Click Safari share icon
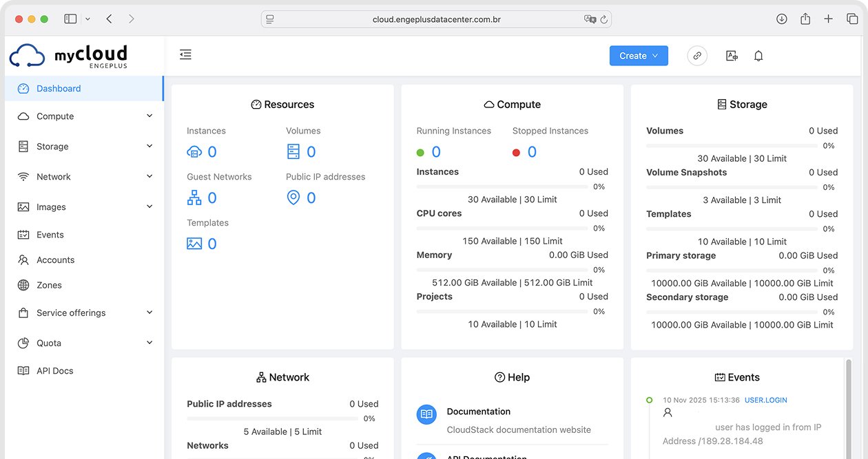The image size is (868, 459). [x=805, y=19]
